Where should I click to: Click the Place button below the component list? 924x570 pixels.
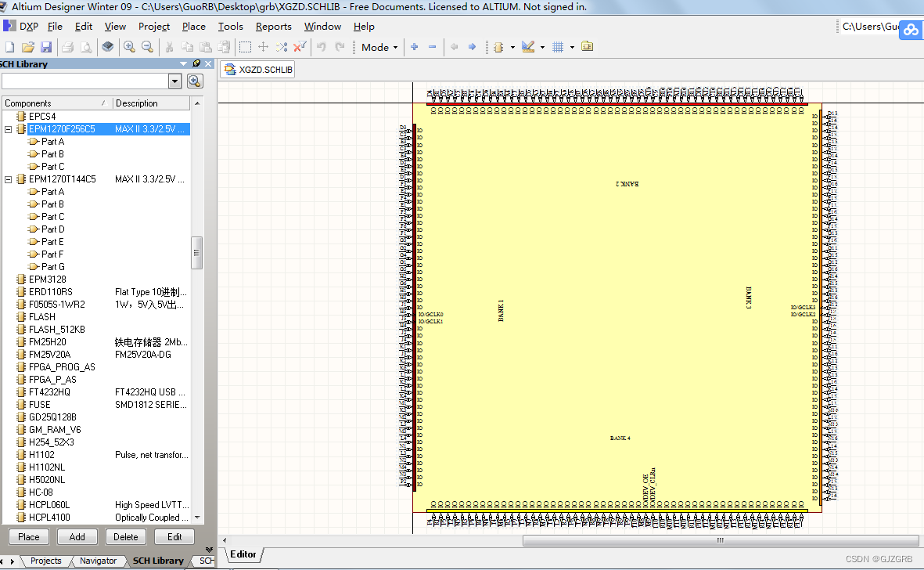click(28, 536)
